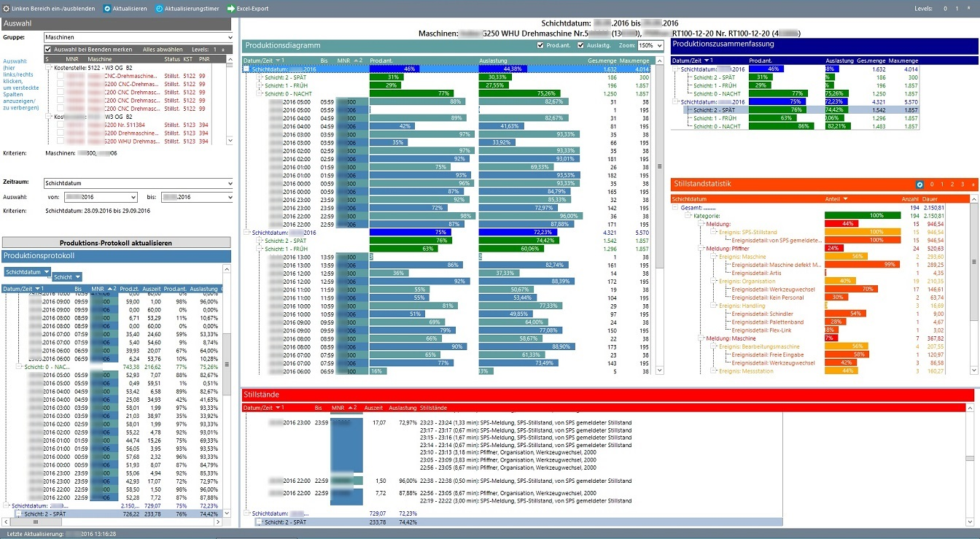Click 44% red bar in 'Ereignis: Messstation' row
Viewport: 980px width, 539px height.
click(840, 371)
